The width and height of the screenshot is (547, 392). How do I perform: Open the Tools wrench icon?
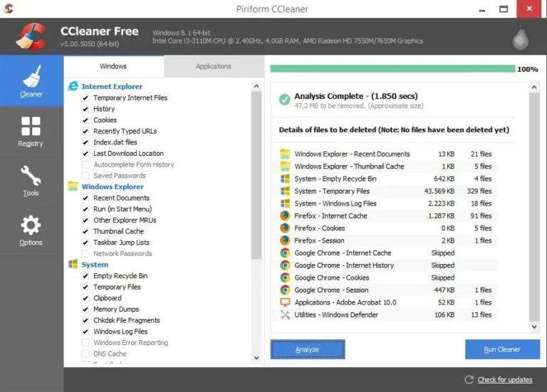click(31, 175)
